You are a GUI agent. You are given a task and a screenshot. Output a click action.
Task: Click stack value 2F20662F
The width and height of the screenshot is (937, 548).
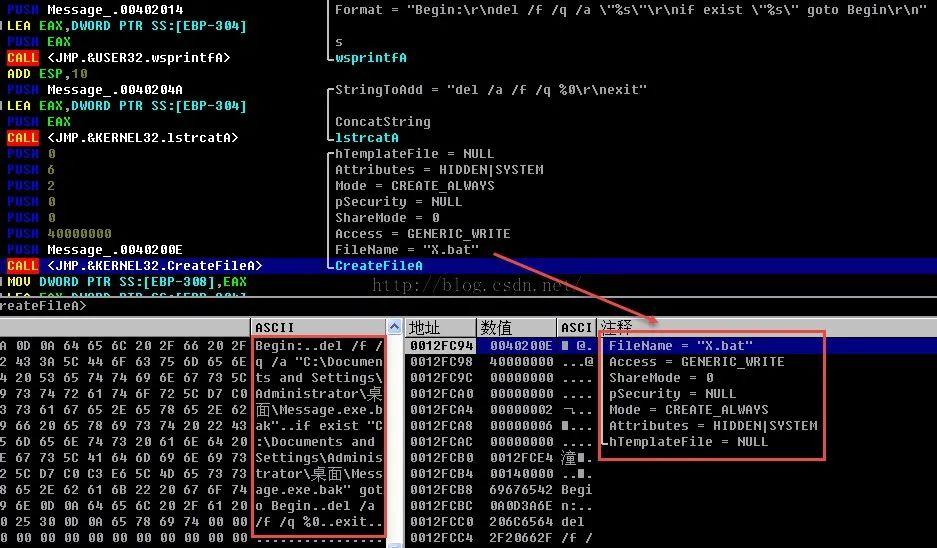click(521, 538)
